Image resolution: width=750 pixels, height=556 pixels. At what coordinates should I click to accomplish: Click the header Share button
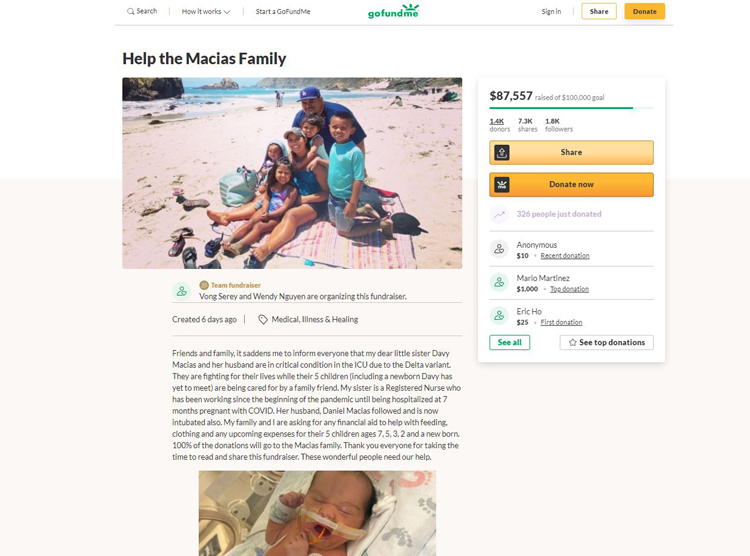tap(599, 11)
